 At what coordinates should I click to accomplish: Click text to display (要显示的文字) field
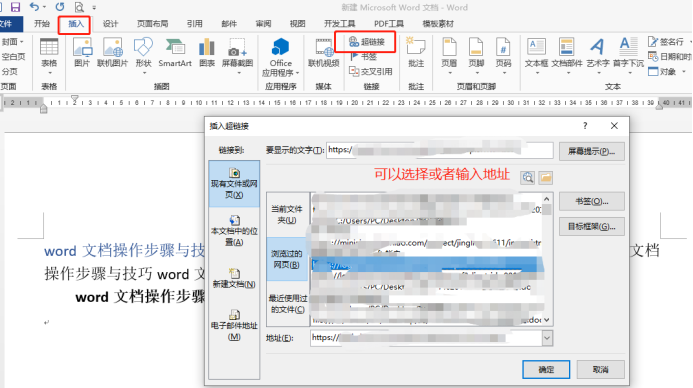tap(440, 150)
